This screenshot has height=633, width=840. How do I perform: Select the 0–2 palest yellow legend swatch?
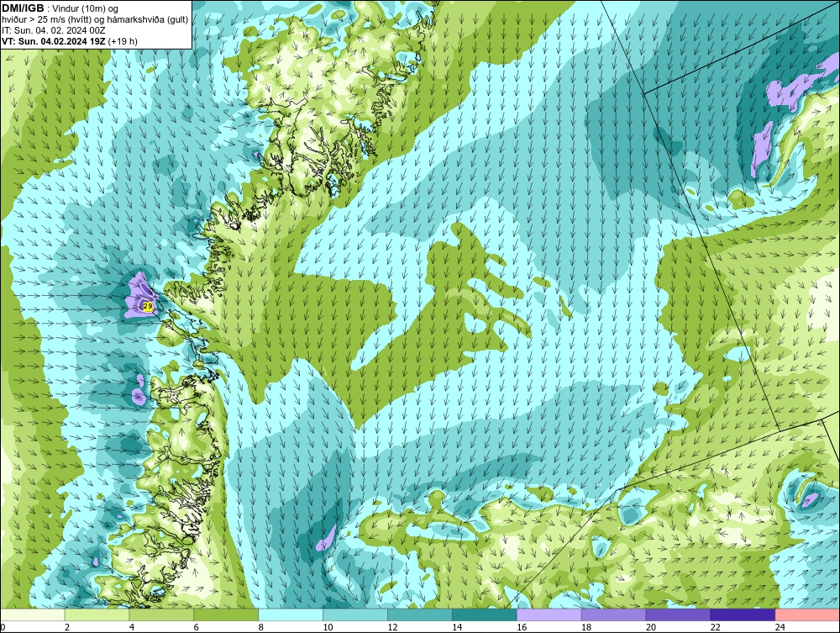(x=33, y=615)
